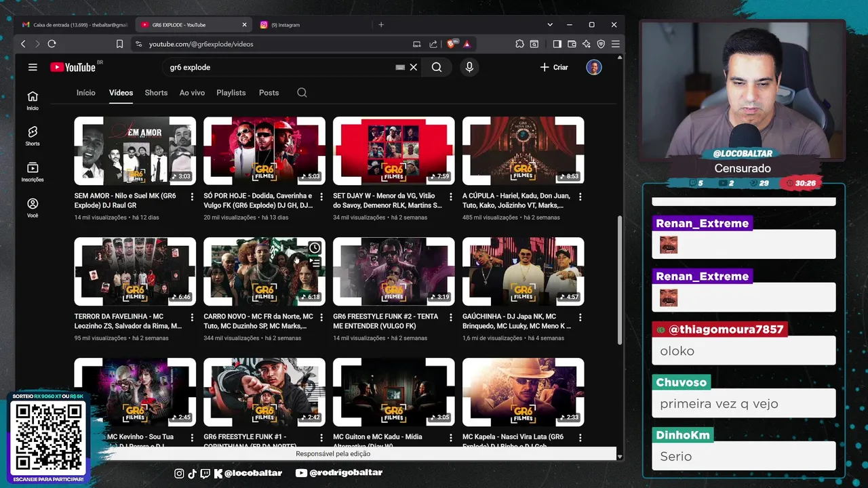Open options menu for SÓ POR HOJE video
Viewport: 868px width, 488px height.
(x=321, y=197)
